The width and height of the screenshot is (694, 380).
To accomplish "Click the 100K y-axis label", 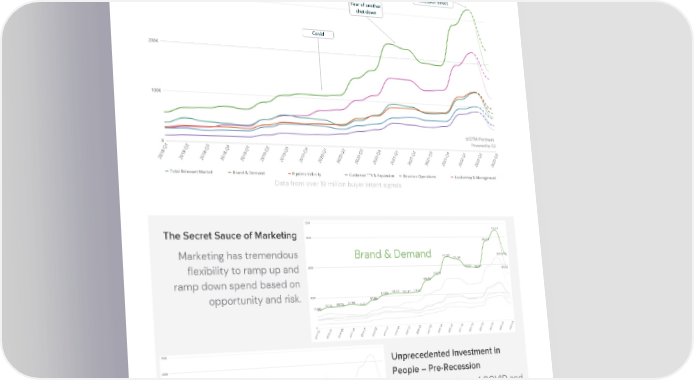I will coord(156,90).
